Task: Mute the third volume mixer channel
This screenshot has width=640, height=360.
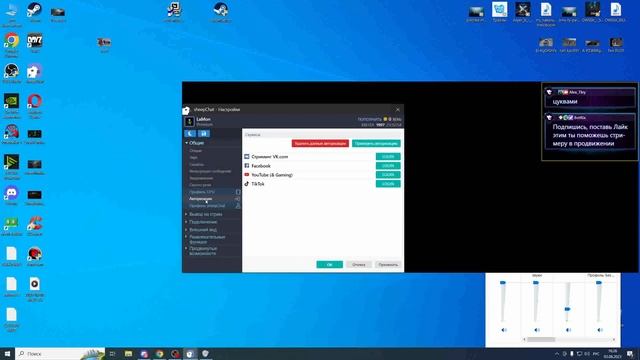Action: click(x=569, y=330)
